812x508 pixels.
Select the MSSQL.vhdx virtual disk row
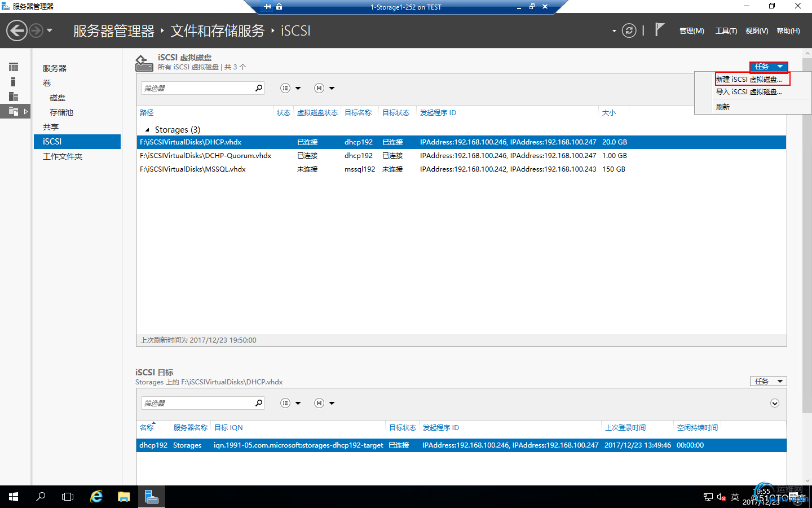(461, 169)
